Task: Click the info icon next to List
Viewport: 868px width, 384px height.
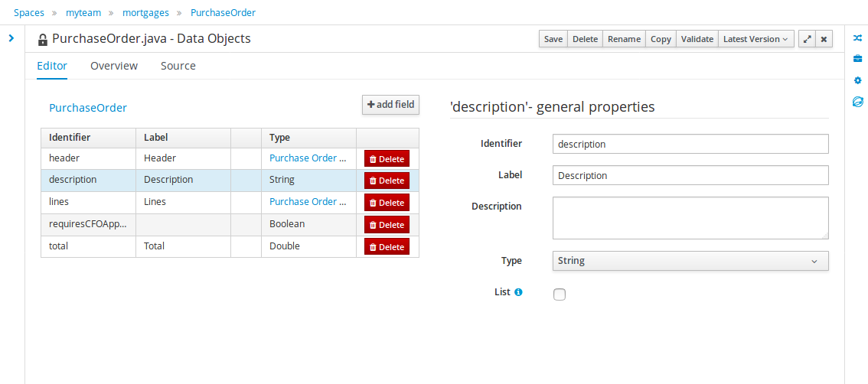Action: tap(518, 292)
